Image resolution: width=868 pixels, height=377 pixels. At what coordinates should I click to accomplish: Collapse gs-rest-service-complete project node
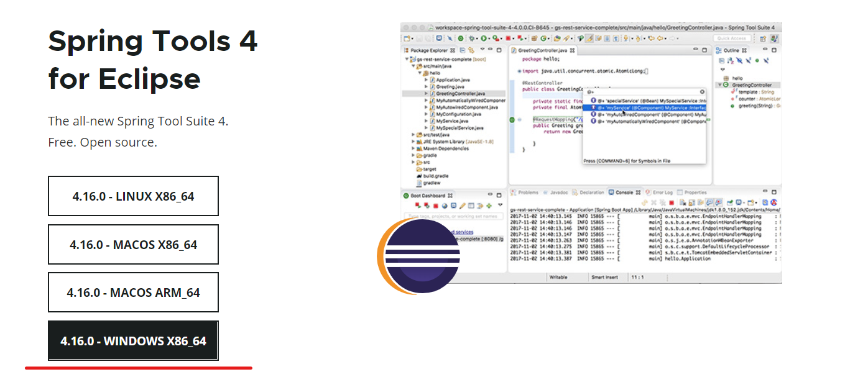pyautogui.click(x=407, y=59)
